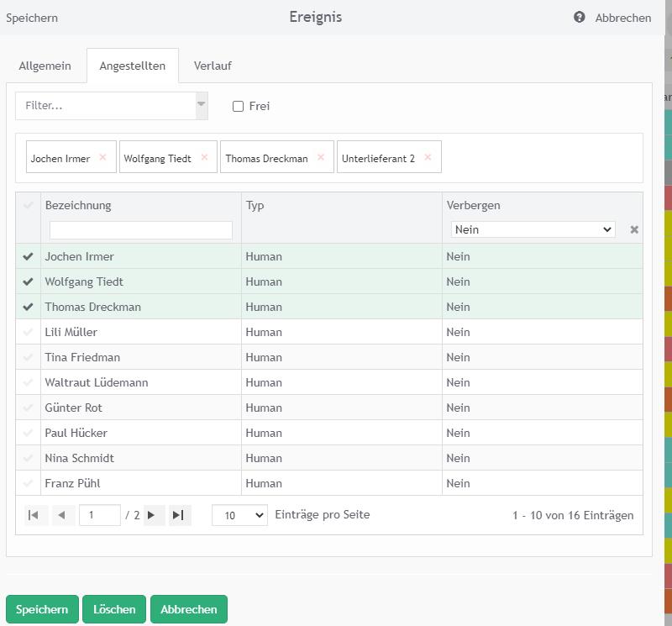Screen dimensions: 672x626
Task: Remove Jochen Irmer tag with x
Action: click(102, 157)
